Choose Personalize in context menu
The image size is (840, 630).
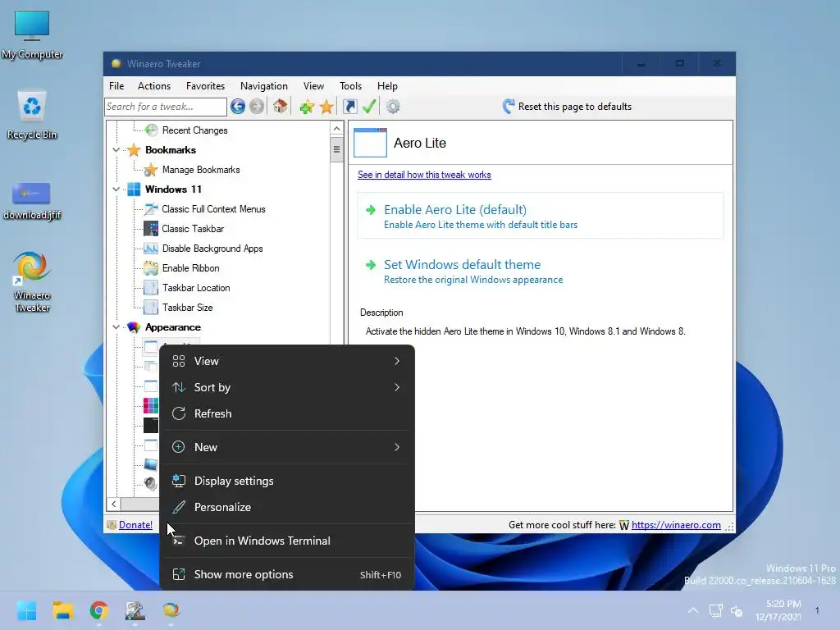[x=287, y=507]
